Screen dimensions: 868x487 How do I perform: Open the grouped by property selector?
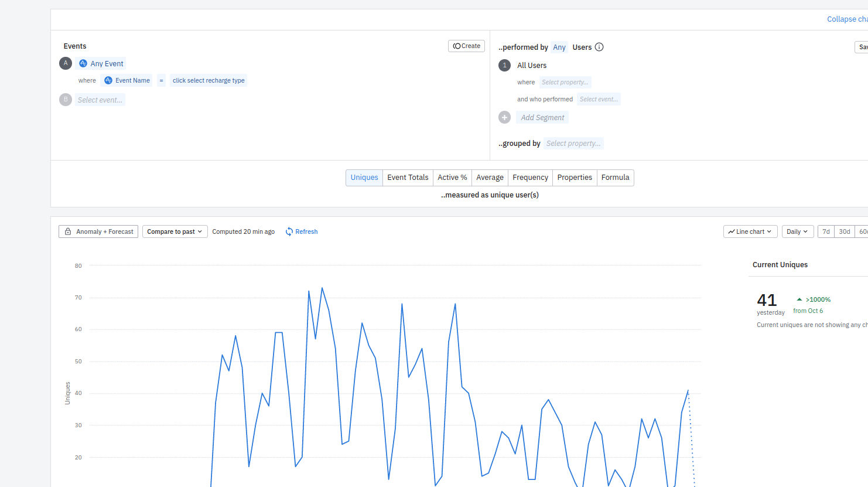pyautogui.click(x=573, y=143)
